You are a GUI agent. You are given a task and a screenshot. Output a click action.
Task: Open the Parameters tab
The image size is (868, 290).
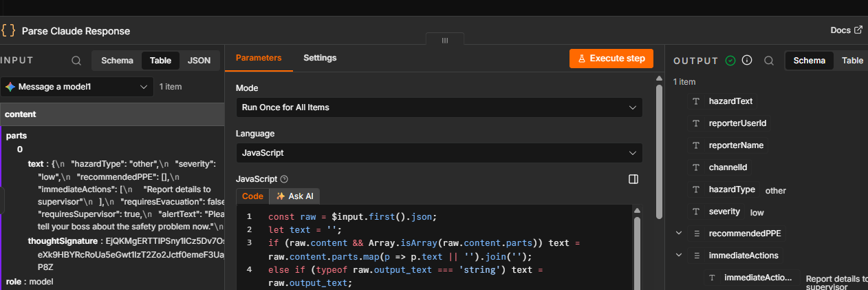(259, 58)
